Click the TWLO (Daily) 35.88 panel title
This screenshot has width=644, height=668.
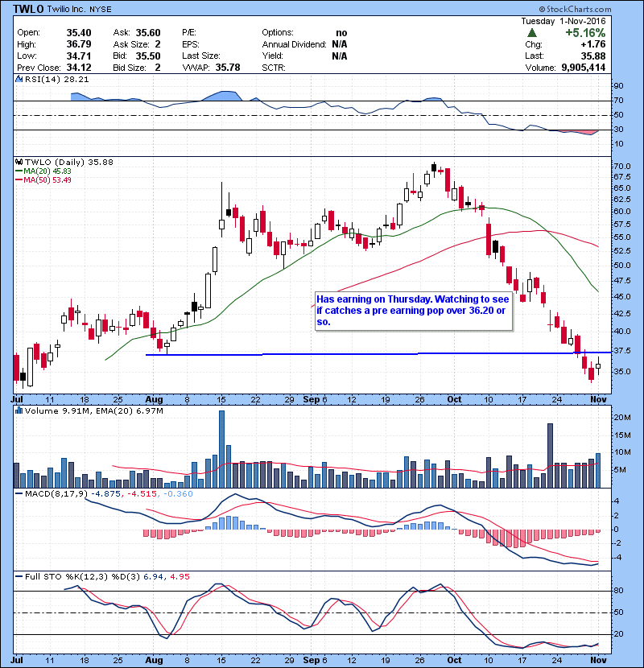(x=69, y=163)
